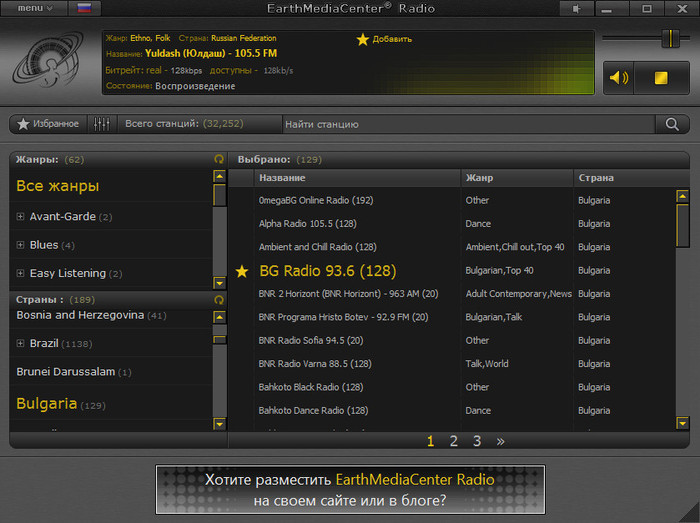Click the EarthMediaCenter Radio banner ad
Viewport: 700px width, 523px height.
pos(350,490)
